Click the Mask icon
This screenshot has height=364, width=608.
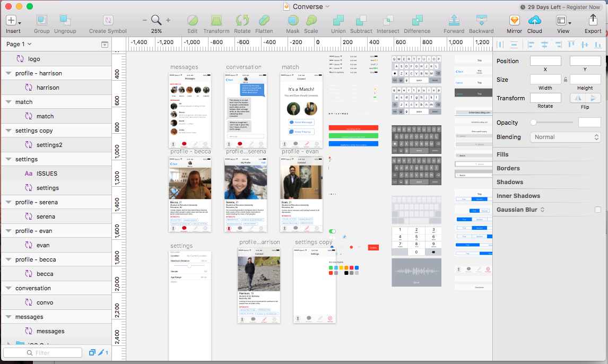293,20
